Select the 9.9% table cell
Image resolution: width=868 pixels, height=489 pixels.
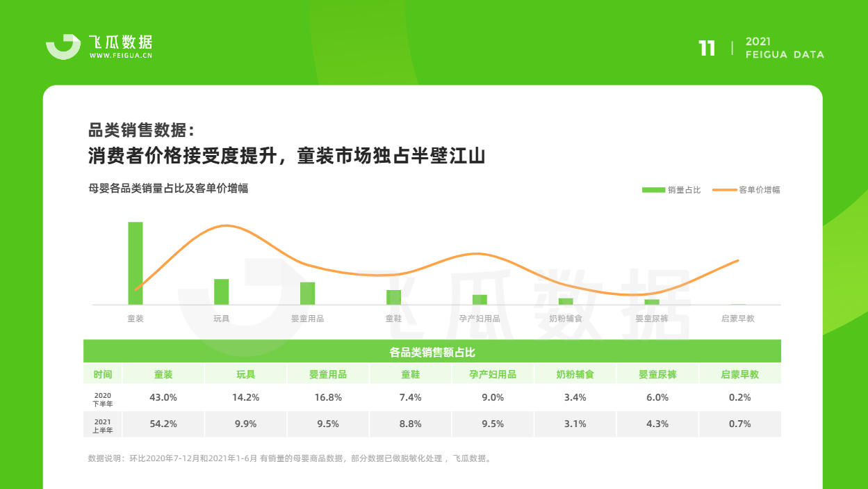click(246, 424)
